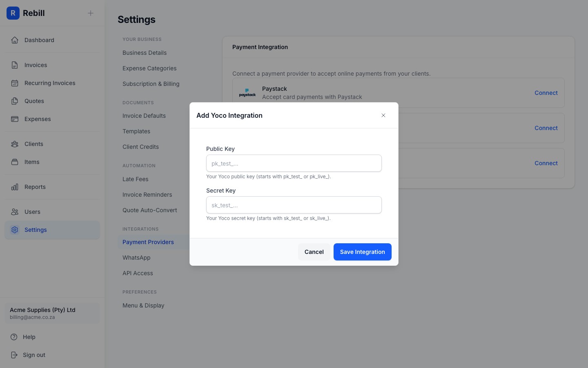
Task: Click the plus icon next to Rebill
Action: (x=90, y=13)
